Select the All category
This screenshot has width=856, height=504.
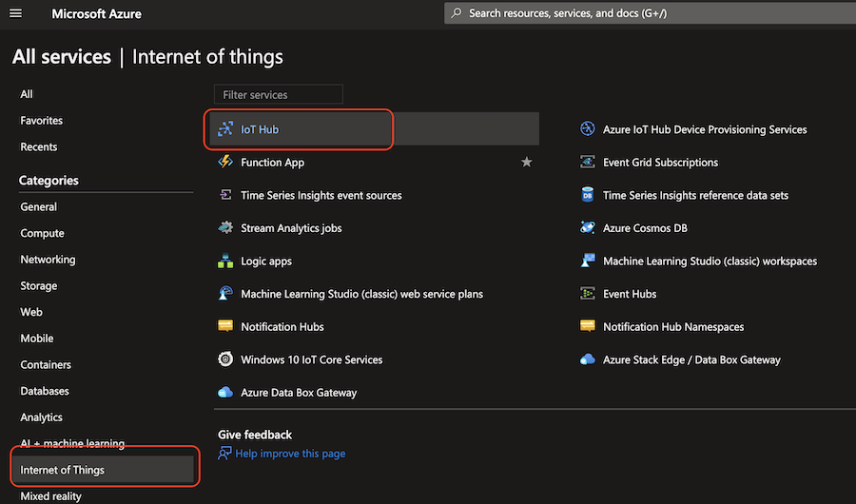pos(27,94)
